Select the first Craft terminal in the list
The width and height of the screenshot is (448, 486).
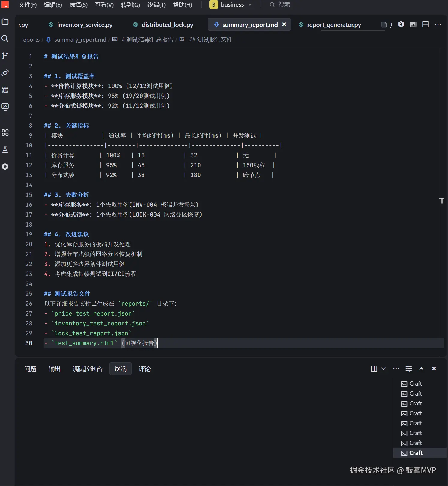coord(420,384)
